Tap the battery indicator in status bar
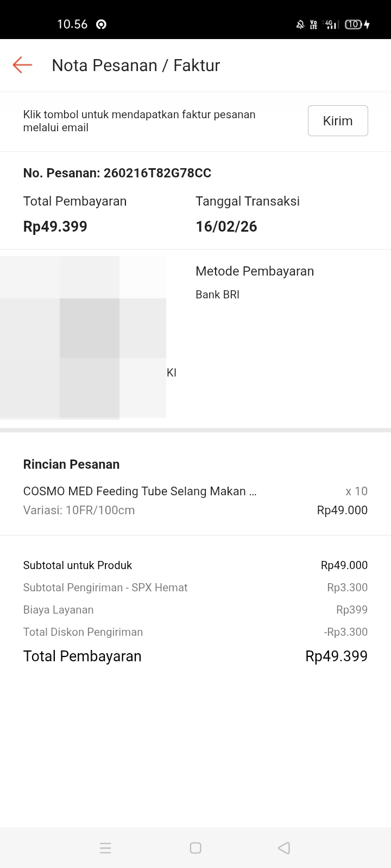The height and width of the screenshot is (868, 391). 357,24
